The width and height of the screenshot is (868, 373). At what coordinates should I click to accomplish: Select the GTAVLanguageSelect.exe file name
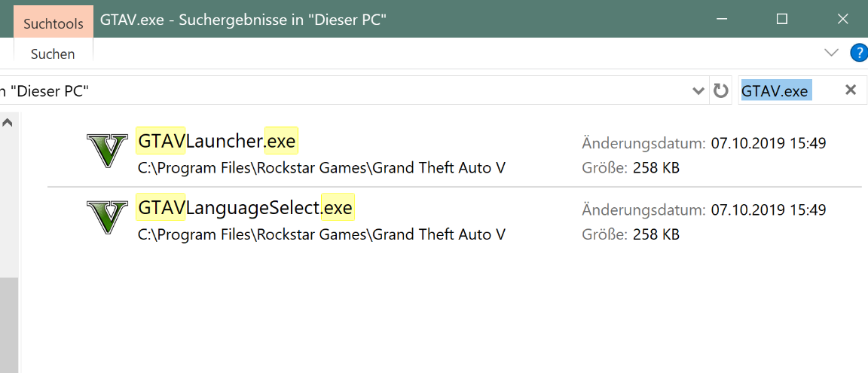245,207
